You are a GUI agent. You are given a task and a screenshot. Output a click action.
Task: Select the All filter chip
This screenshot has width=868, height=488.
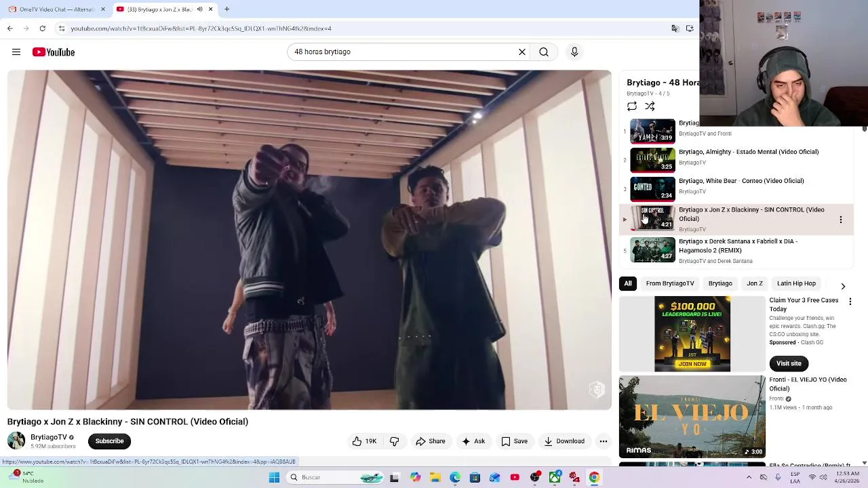(628, 284)
